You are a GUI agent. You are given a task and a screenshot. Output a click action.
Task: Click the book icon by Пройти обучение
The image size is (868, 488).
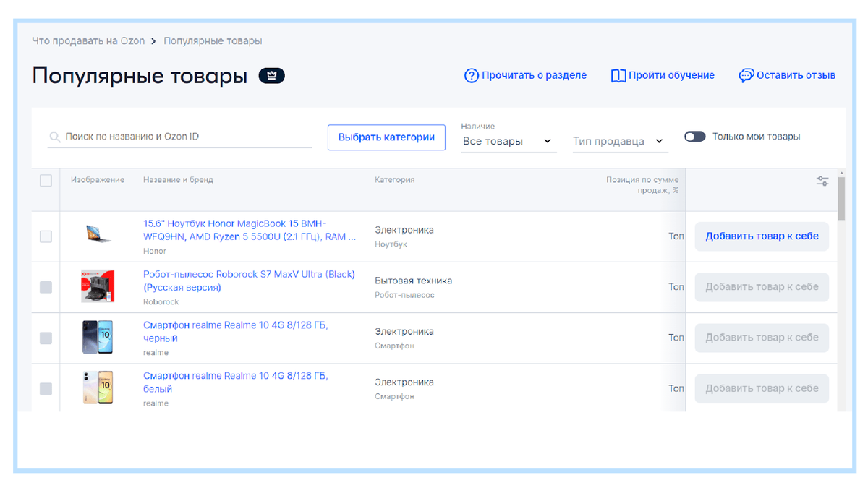click(x=618, y=75)
